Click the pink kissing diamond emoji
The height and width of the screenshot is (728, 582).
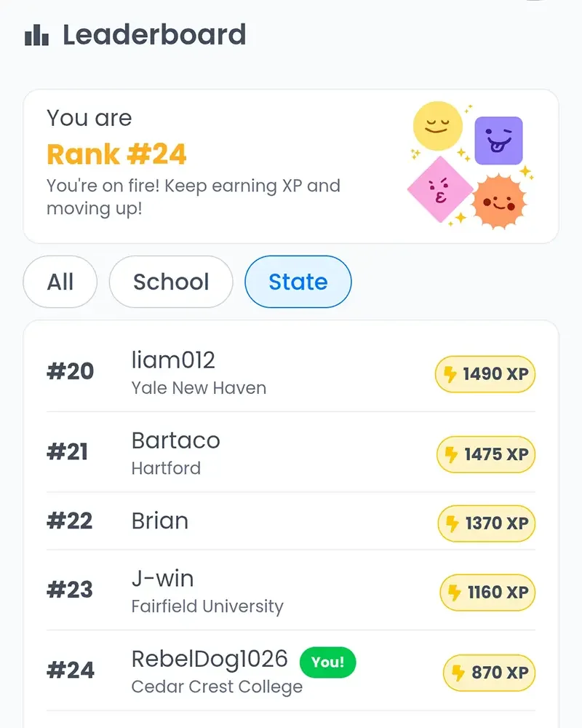pyautogui.click(x=440, y=189)
